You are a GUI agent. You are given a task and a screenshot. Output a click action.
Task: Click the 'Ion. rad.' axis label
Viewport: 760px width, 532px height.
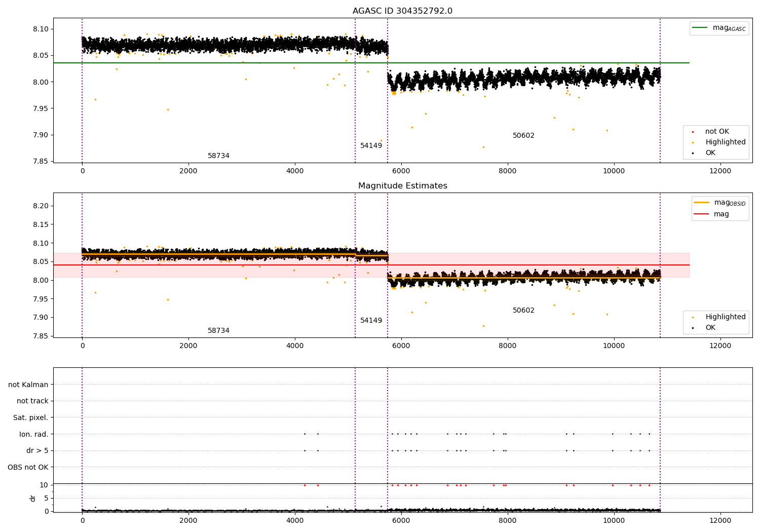(34, 434)
